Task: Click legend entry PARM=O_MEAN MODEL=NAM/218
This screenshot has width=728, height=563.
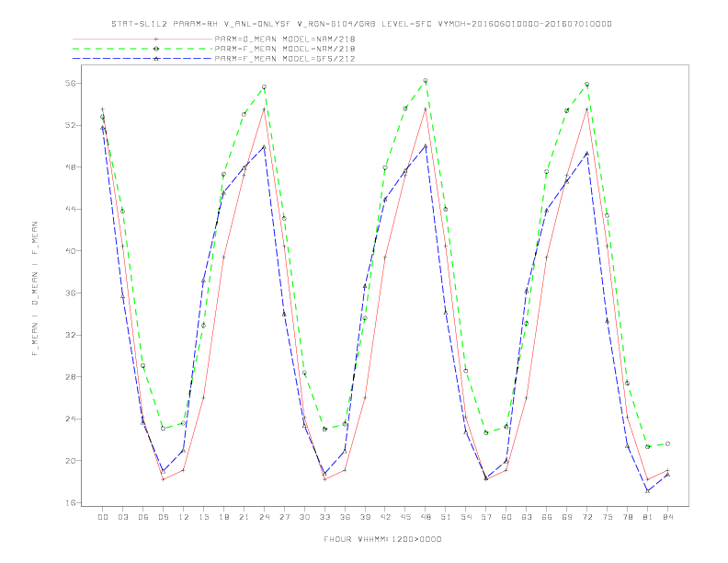Action: pyautogui.click(x=285, y=39)
